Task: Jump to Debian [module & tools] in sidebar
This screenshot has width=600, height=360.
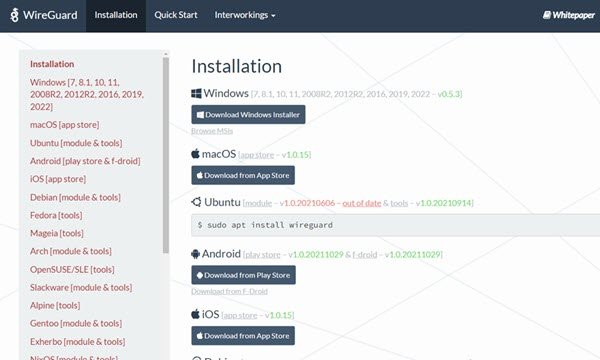Action: tap(75, 197)
